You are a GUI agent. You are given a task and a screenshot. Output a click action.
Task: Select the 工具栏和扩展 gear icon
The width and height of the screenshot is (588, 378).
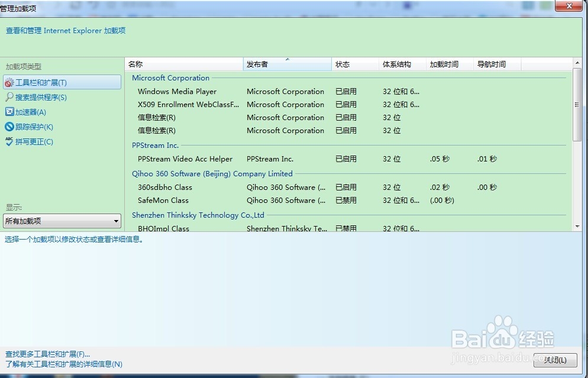click(x=8, y=82)
